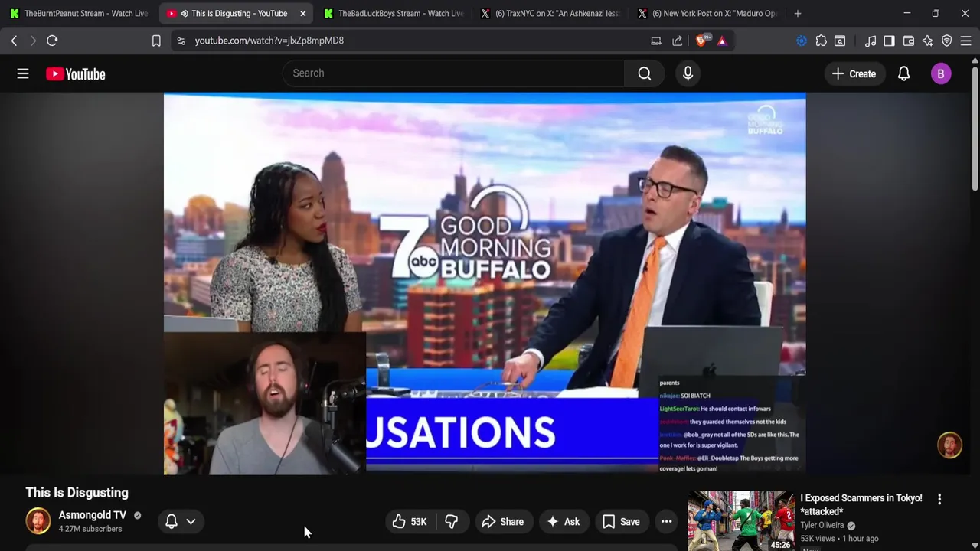Click the 4.27M subscribers text

coord(90,529)
